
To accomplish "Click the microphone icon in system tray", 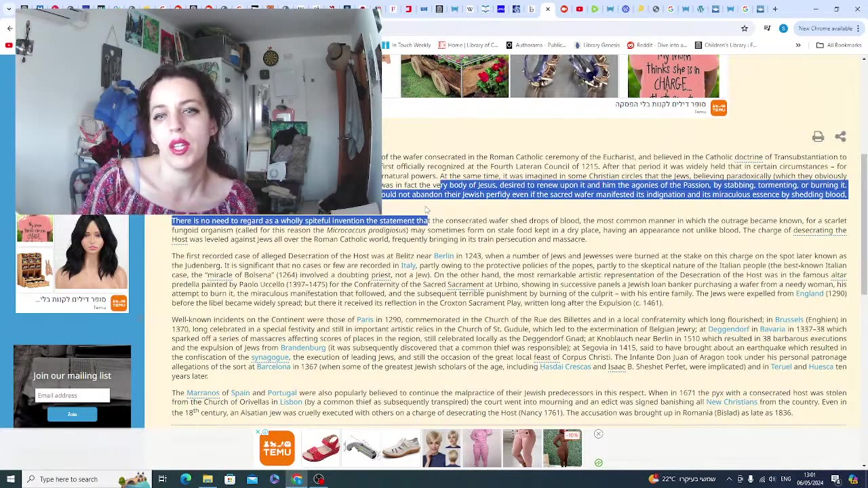I will [751, 479].
